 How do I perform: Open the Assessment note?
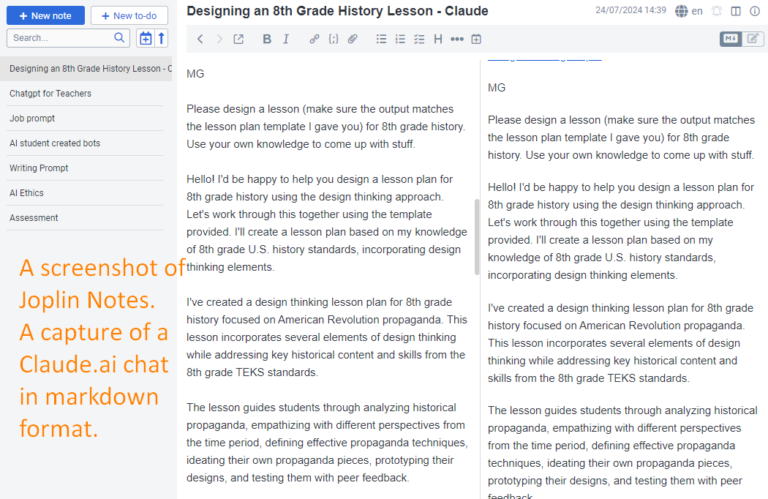(85, 218)
